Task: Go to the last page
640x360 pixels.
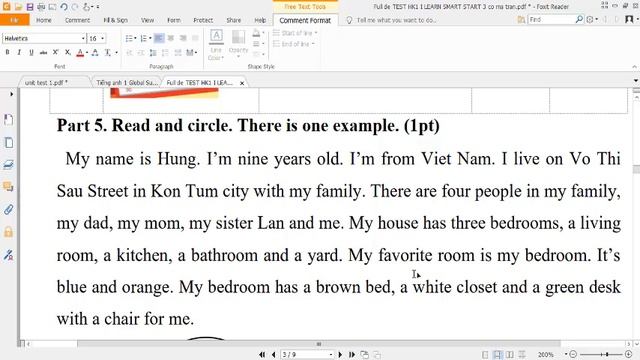Action: coord(351,355)
